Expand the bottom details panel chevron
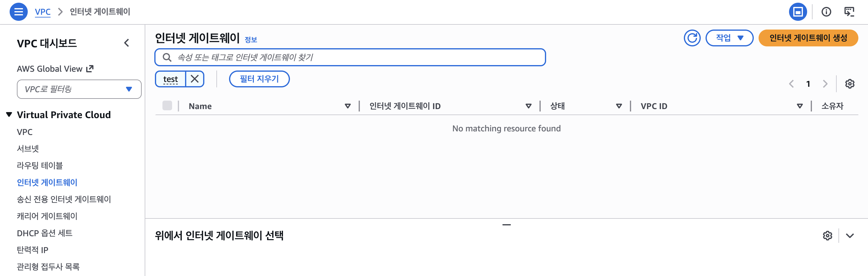Screen dimensions: 868x276 [x=850, y=236]
